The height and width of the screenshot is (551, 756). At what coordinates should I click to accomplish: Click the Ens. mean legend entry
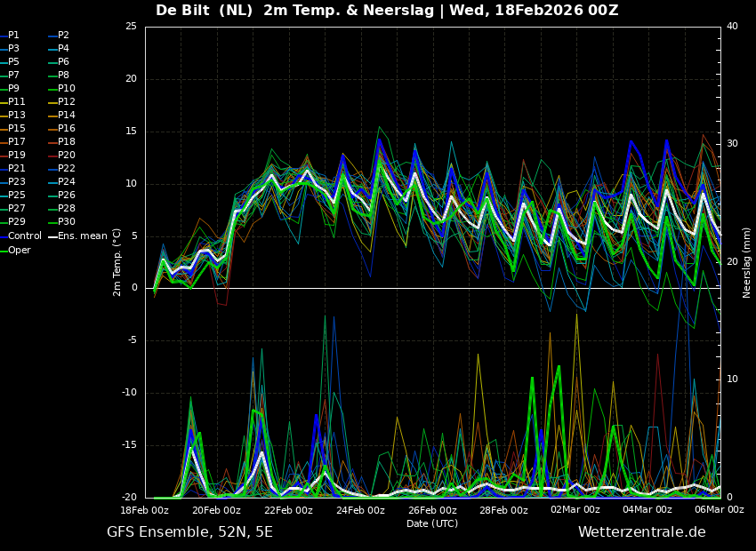point(83,236)
